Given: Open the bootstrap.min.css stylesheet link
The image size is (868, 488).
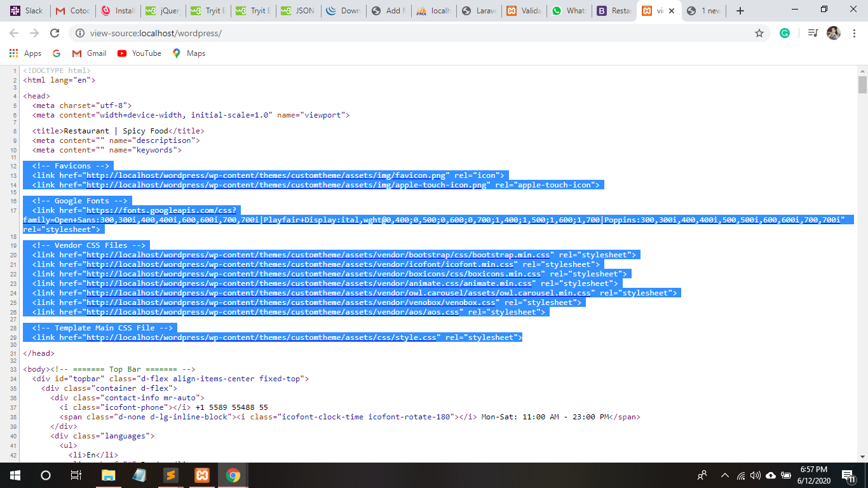Looking at the screenshot, I should coord(320,255).
